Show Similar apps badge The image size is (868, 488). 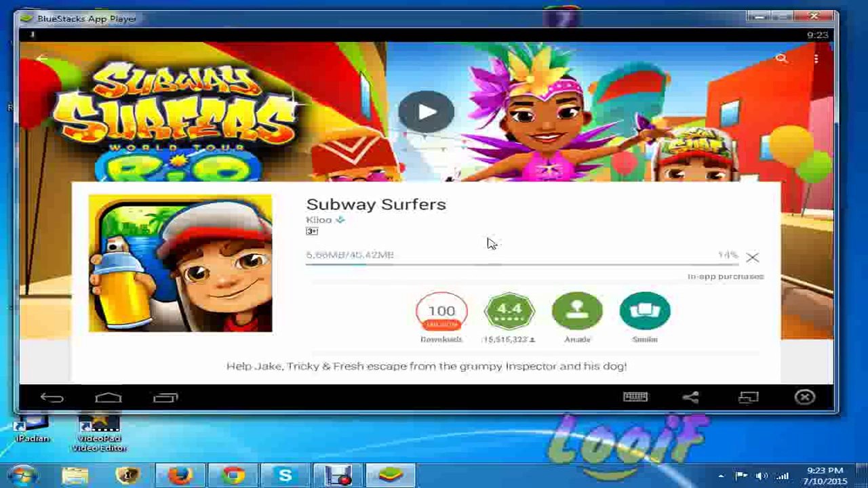click(x=645, y=318)
